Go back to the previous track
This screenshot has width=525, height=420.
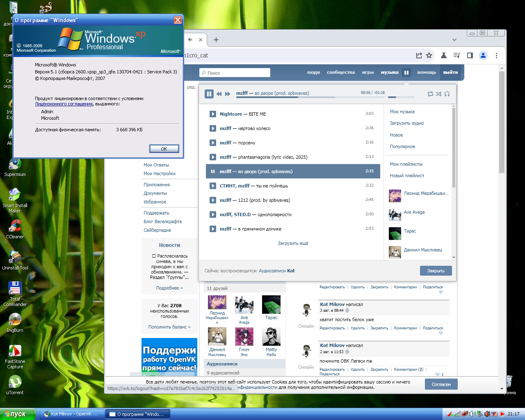coord(219,94)
